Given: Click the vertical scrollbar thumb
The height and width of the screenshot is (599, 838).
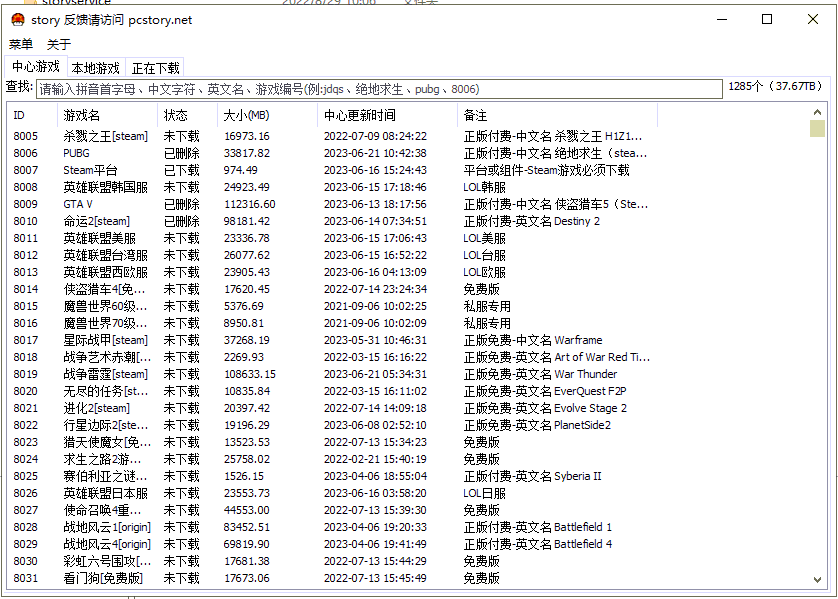Looking at the screenshot, I should [817, 128].
